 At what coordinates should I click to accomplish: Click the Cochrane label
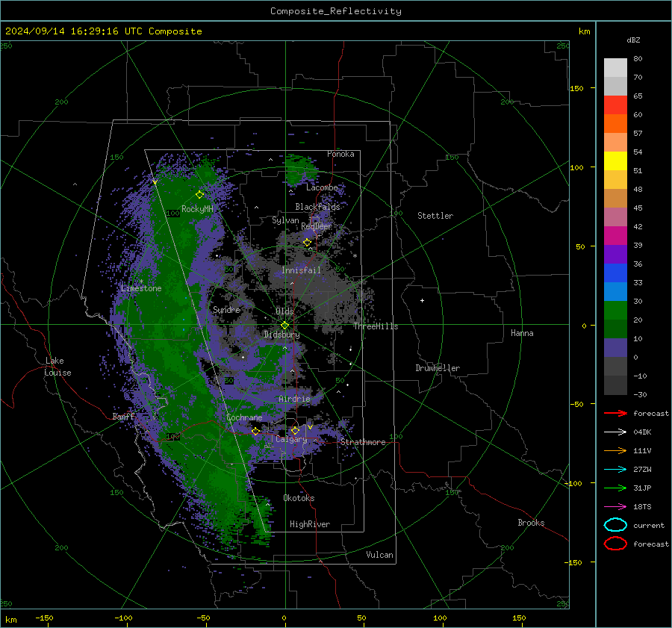tap(244, 417)
